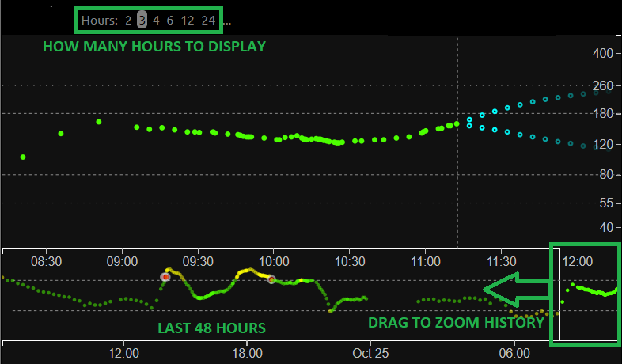Switch to the 24 hours view
Viewport: 622px width, 364px height.
pyautogui.click(x=208, y=21)
